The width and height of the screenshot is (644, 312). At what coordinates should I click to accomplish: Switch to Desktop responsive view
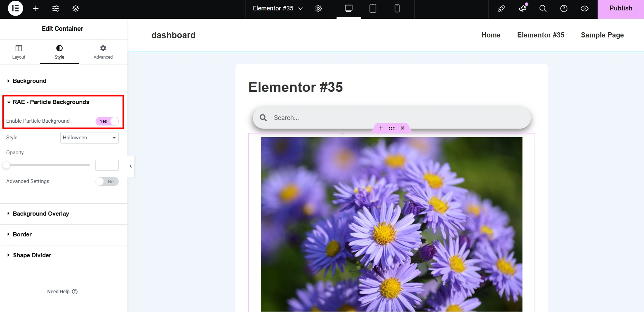pyautogui.click(x=349, y=8)
